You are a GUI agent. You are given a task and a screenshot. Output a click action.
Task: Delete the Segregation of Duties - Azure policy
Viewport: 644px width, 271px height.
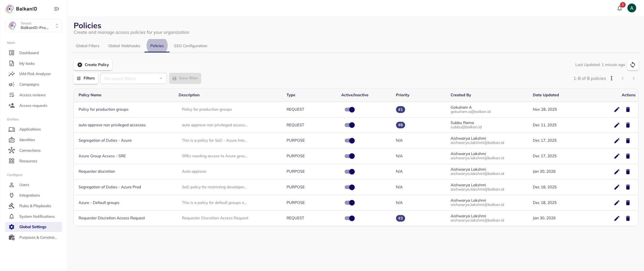[628, 141]
